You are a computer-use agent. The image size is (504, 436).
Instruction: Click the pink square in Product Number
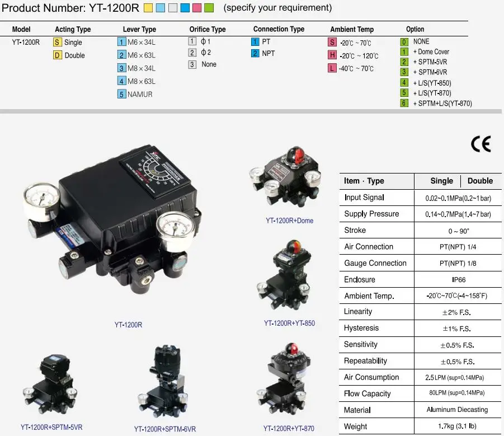196,8
